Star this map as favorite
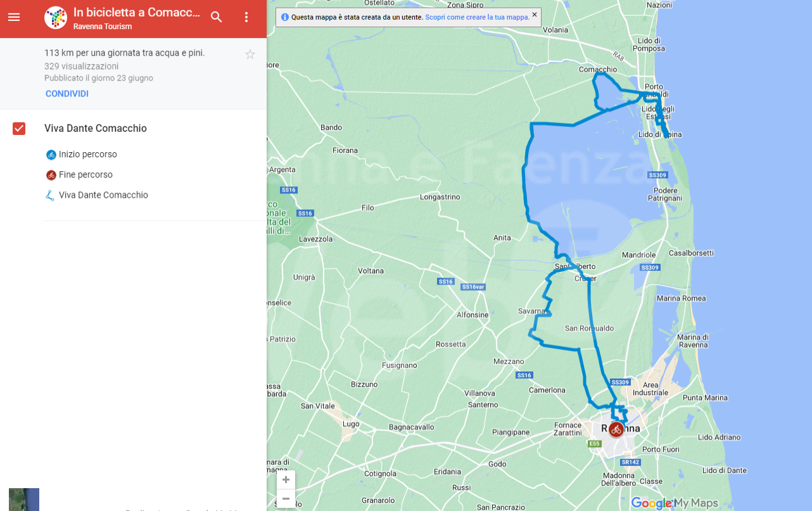 250,55
